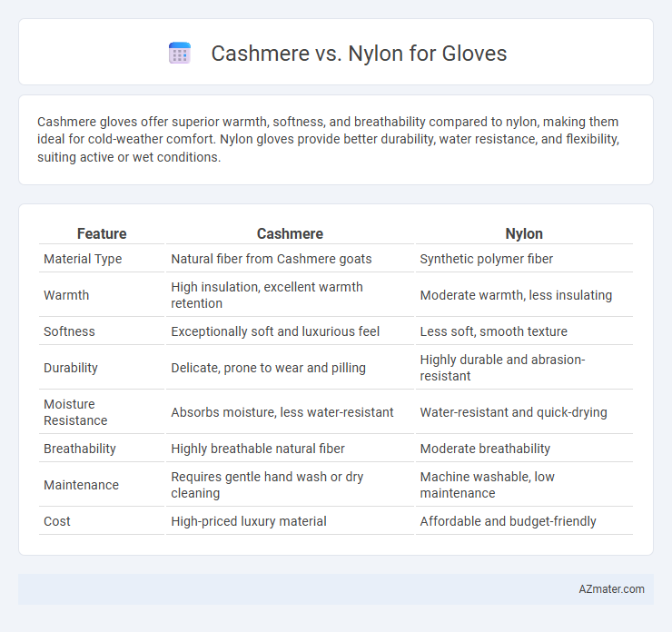Click the summary paragraph about cashmere gloves
The width and height of the screenshot is (672, 632).
pos(329,139)
